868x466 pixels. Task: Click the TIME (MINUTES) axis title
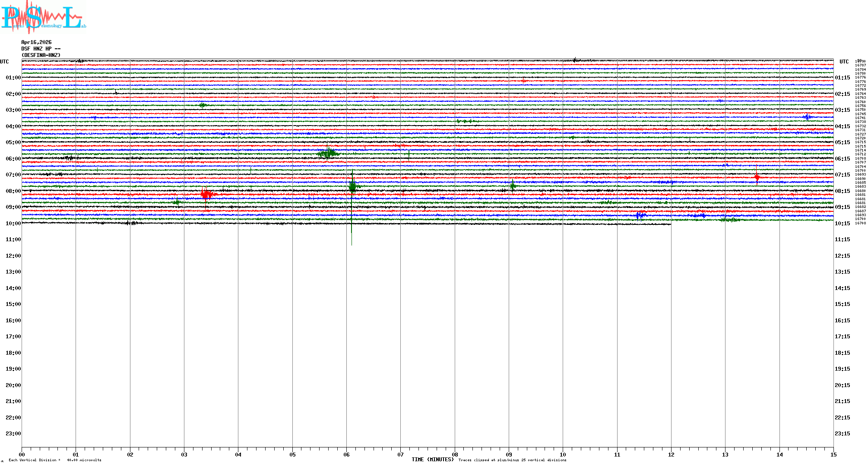(x=433, y=460)
